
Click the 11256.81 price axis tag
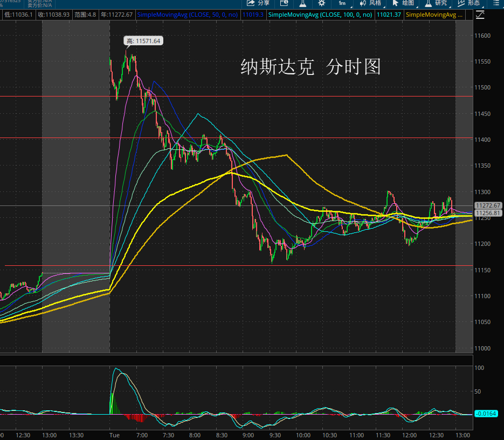click(488, 213)
